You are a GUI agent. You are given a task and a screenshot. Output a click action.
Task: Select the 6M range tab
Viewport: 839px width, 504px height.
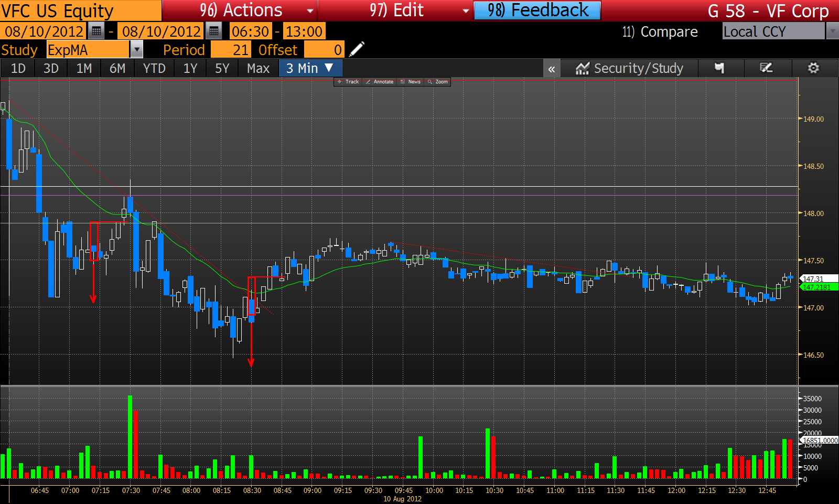pos(117,68)
